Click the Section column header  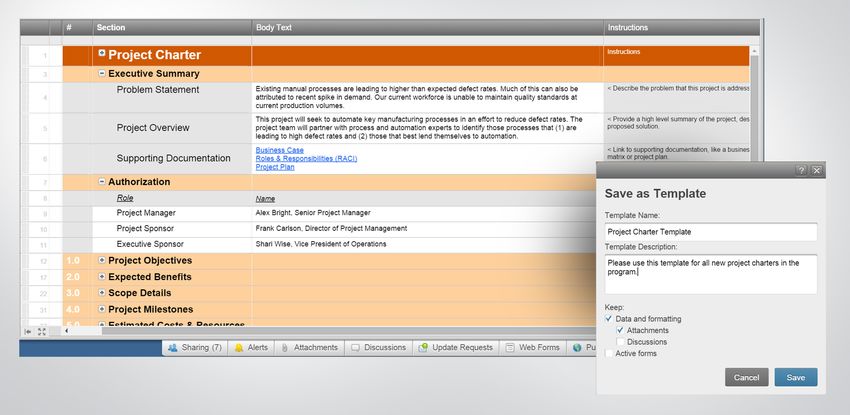[172, 28]
